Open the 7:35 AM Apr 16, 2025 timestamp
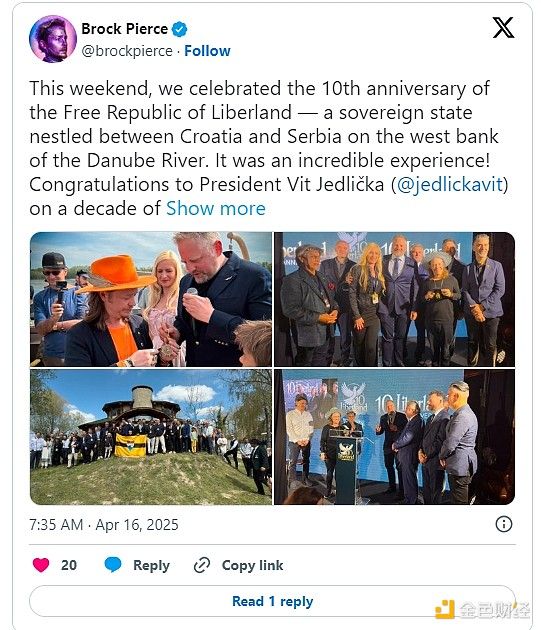 pos(104,525)
